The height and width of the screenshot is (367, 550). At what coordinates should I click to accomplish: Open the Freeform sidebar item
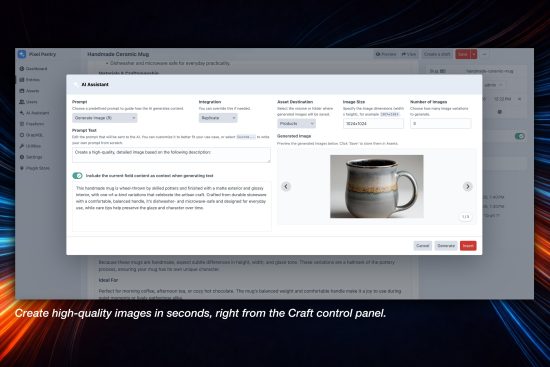click(x=32, y=124)
